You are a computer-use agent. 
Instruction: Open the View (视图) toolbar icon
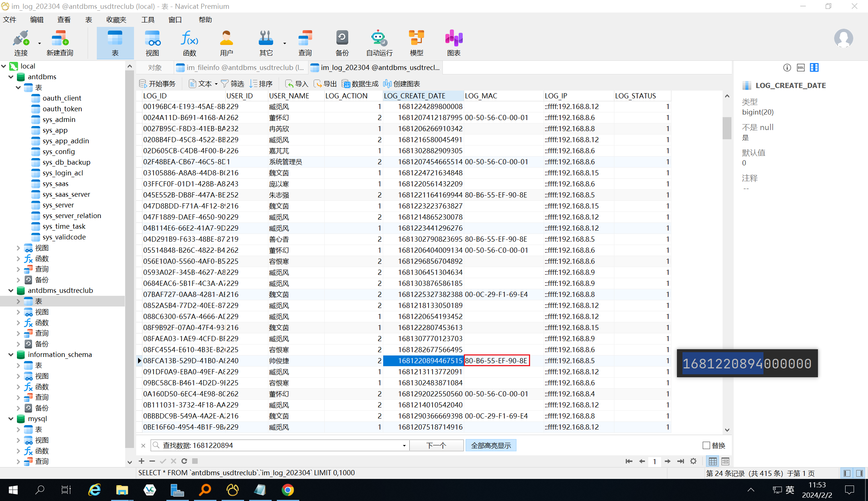coord(152,43)
